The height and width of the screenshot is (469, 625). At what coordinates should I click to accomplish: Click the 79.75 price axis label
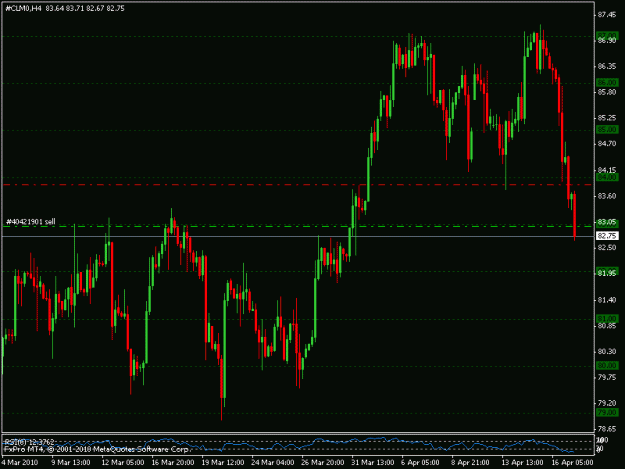[607, 377]
